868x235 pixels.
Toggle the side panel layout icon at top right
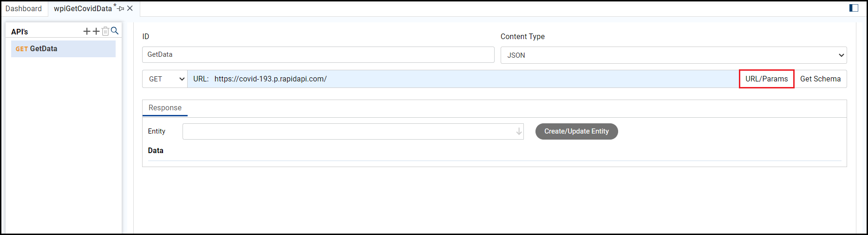click(x=854, y=8)
